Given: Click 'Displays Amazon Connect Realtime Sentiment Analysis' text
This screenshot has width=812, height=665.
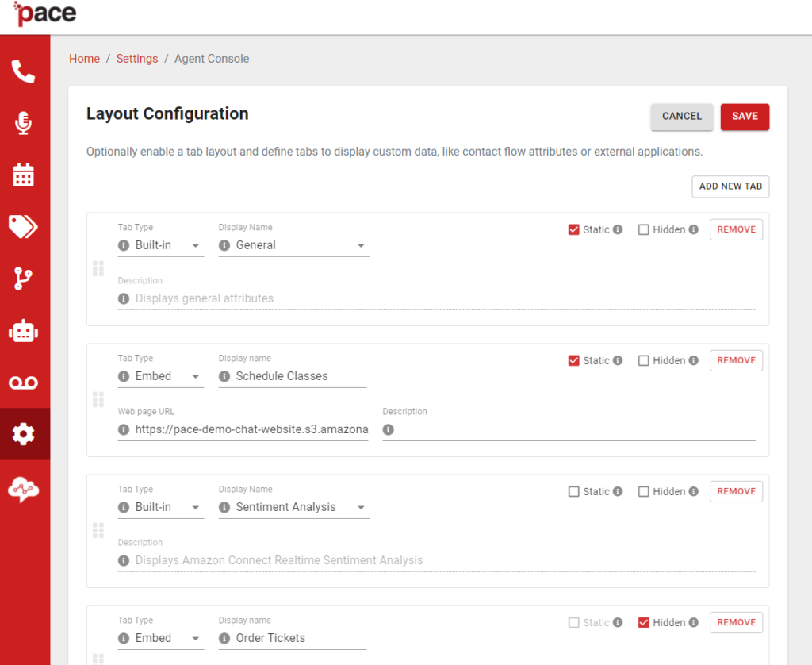Looking at the screenshot, I should tap(279, 560).
